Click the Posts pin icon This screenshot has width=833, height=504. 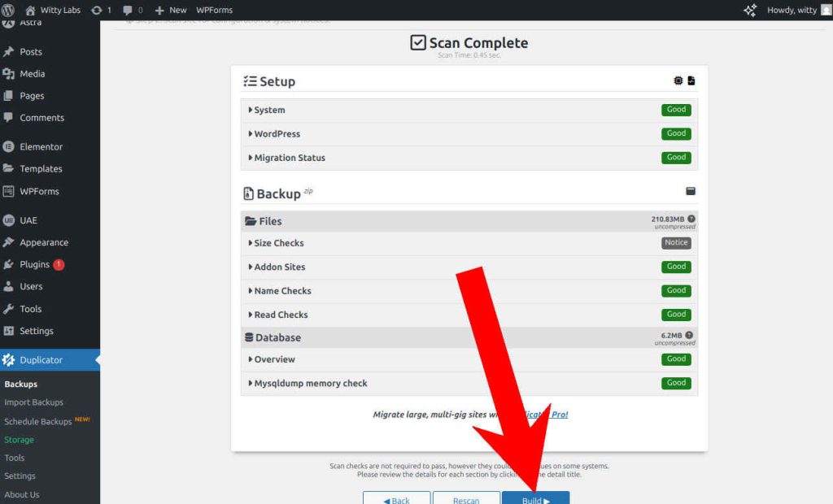click(x=8, y=51)
